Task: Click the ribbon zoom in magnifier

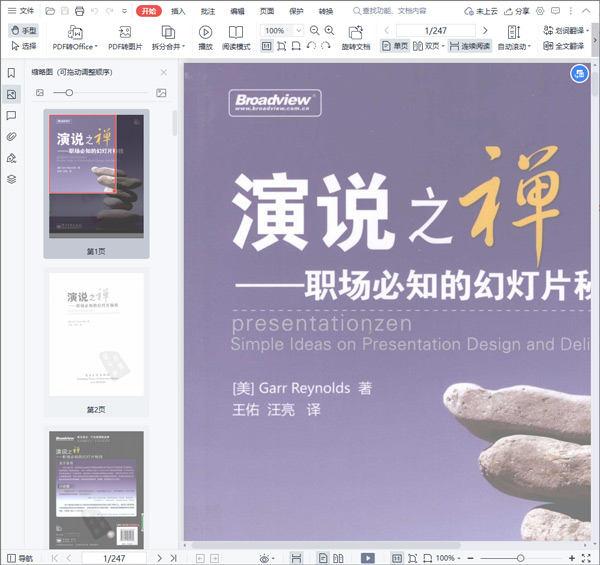Action: (329, 31)
